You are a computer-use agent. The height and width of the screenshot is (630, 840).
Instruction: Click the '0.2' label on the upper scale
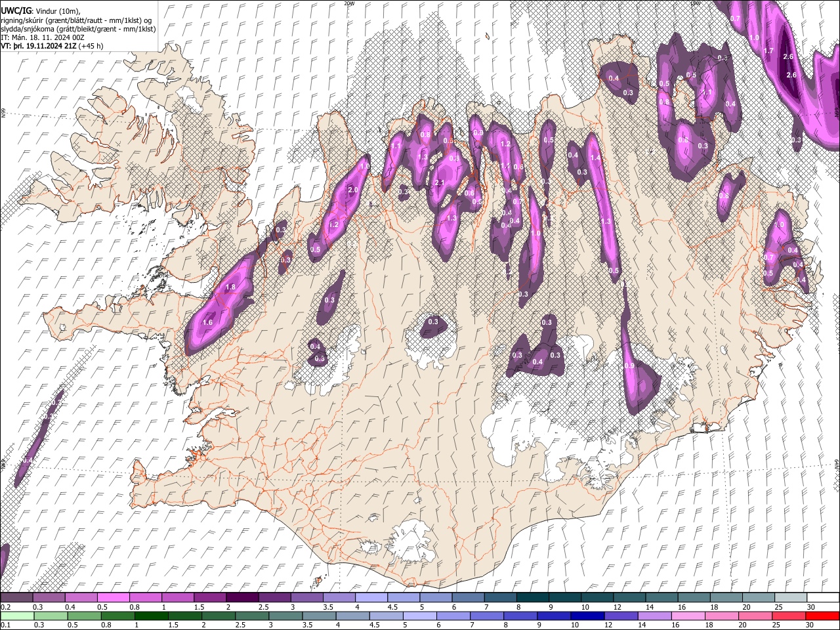[x=5, y=607]
